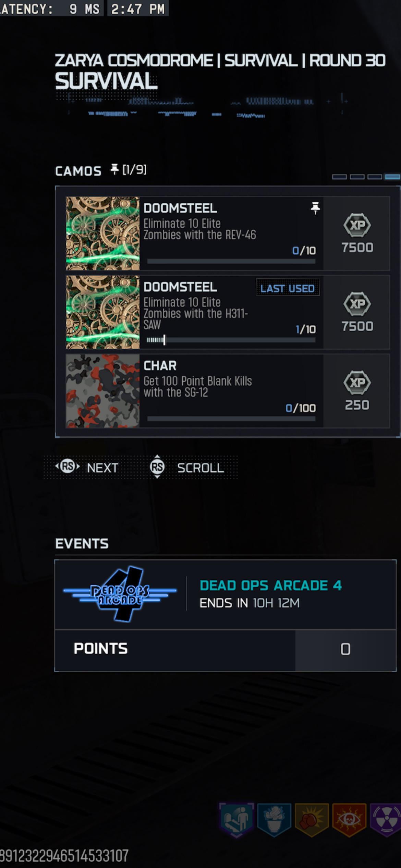Click the XP badge on REV-46 Doomsteel
This screenshot has width=401, height=868.
pyautogui.click(x=357, y=225)
